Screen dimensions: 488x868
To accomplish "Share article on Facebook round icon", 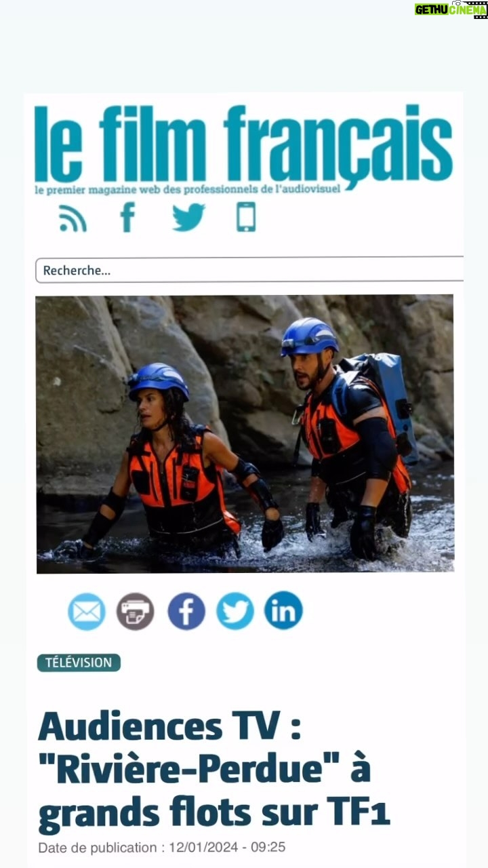I will pos(186,611).
